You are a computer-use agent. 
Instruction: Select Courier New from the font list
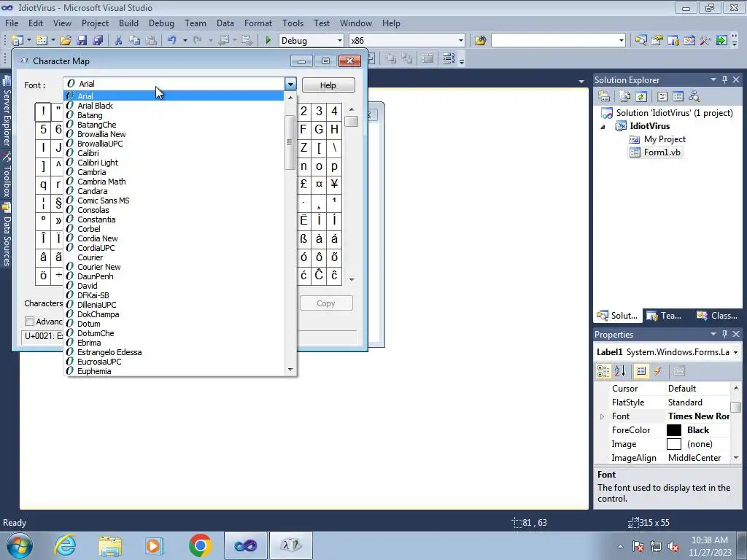pyautogui.click(x=99, y=267)
